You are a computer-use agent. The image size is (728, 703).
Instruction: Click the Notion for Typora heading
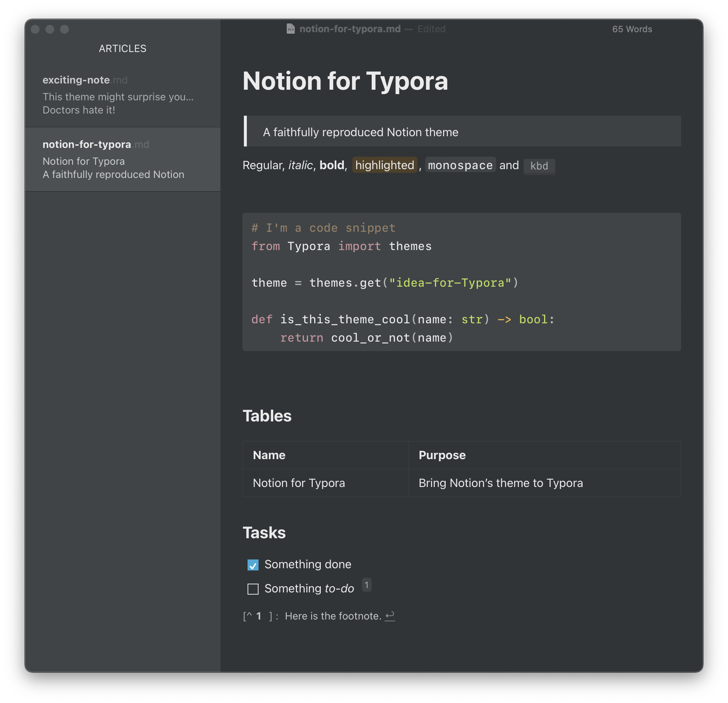[345, 81]
